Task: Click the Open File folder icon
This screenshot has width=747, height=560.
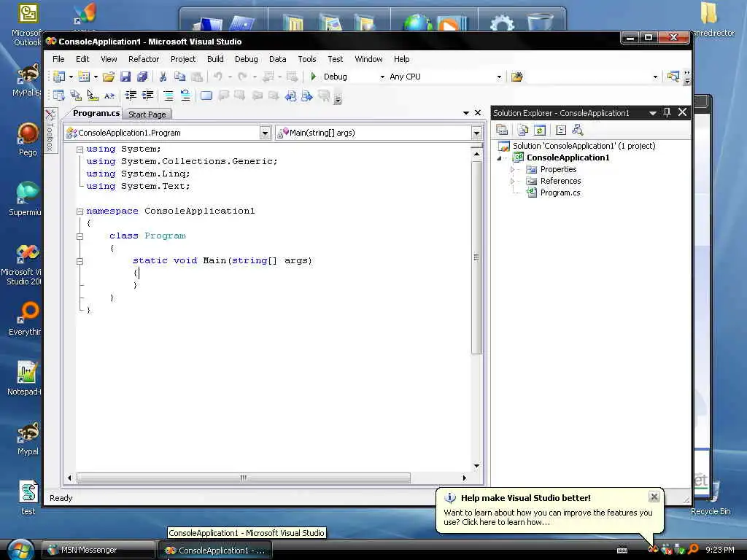Action: [109, 77]
